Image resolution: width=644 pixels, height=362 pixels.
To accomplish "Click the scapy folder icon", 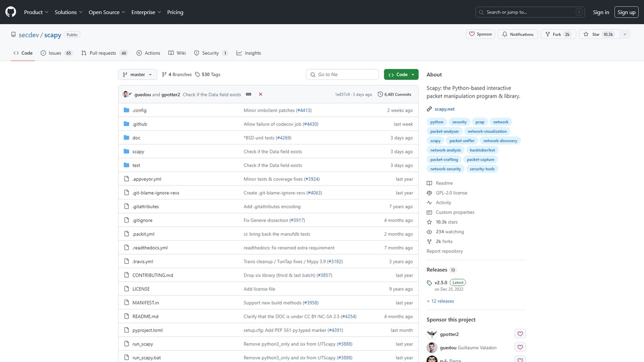I will click(127, 151).
